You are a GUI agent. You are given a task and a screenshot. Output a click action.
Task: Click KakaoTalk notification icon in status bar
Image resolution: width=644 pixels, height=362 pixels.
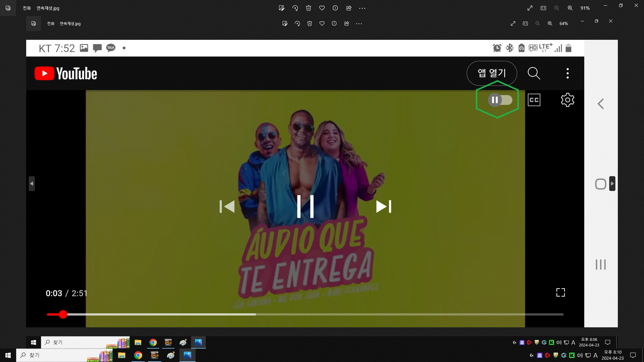[x=111, y=48]
